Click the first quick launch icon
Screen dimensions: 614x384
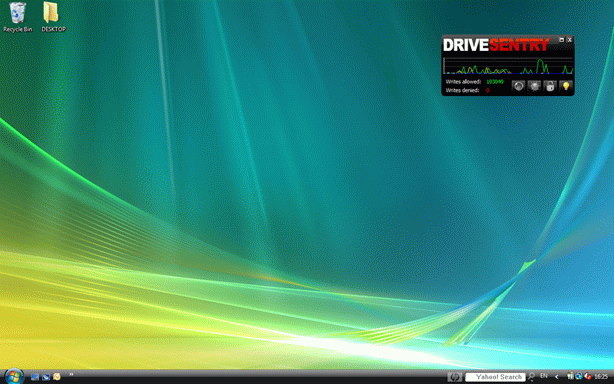(x=35, y=377)
